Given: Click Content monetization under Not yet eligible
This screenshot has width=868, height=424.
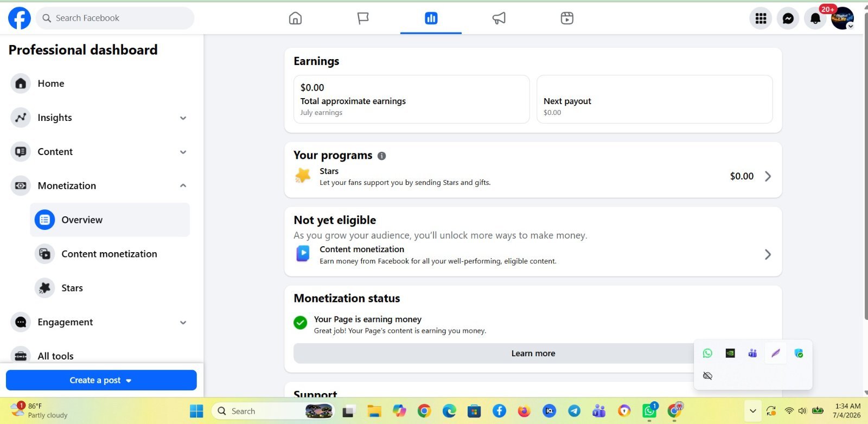Looking at the screenshot, I should tap(362, 249).
